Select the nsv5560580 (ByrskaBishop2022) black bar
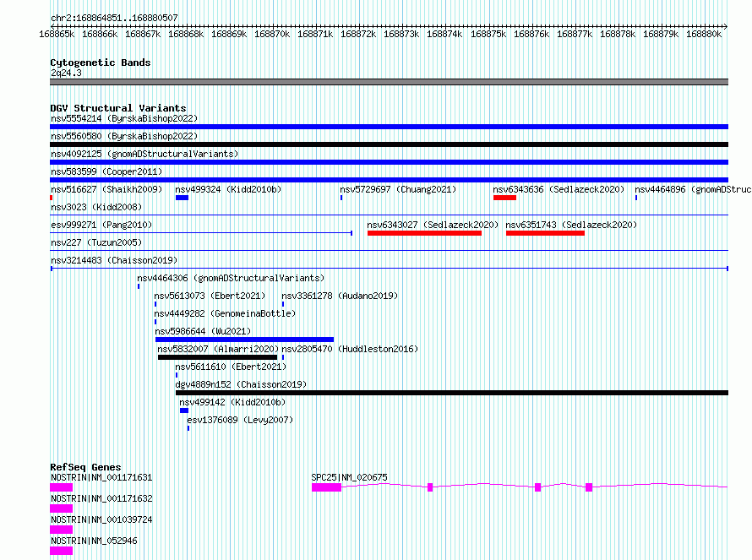752x560 pixels. click(x=389, y=144)
